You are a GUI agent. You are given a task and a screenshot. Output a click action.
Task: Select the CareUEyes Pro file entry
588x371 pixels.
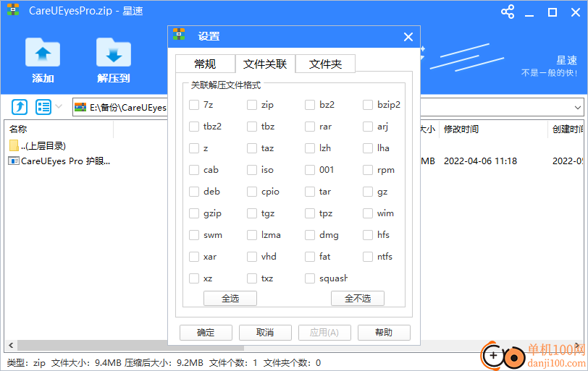pos(59,161)
